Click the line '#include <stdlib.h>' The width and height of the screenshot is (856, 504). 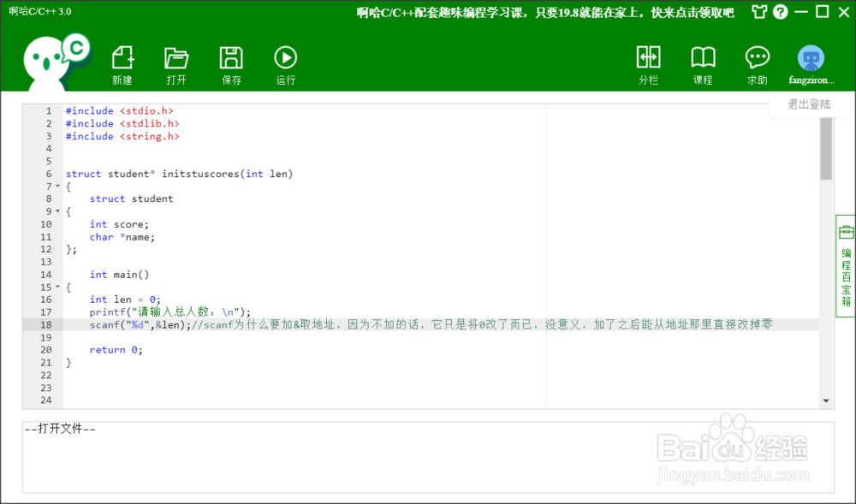tap(122, 123)
